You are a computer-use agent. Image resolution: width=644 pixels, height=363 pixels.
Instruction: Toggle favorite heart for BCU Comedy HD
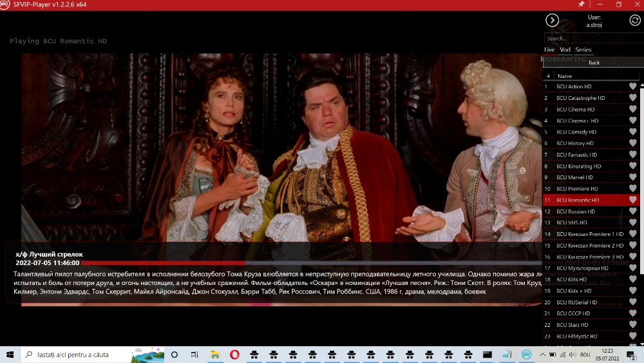632,132
